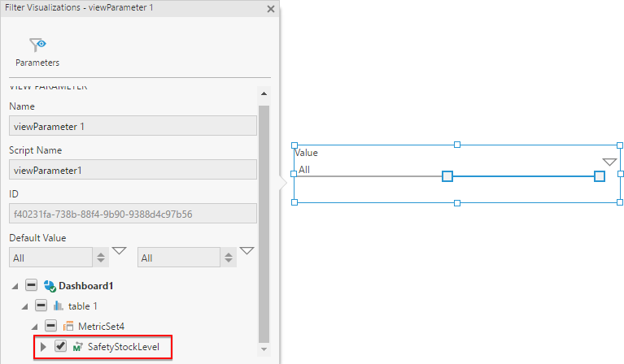624x364 pixels.
Task: Close the Filter Visualizations dialog
Action: pyautogui.click(x=271, y=9)
